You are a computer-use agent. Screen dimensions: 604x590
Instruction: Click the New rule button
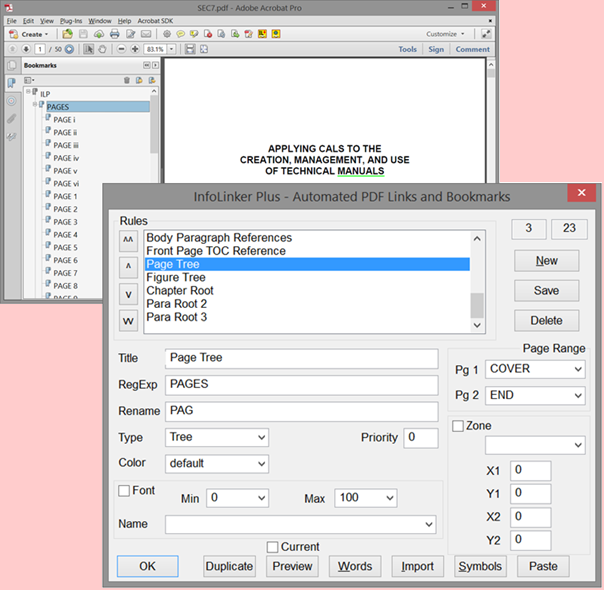pos(546,261)
